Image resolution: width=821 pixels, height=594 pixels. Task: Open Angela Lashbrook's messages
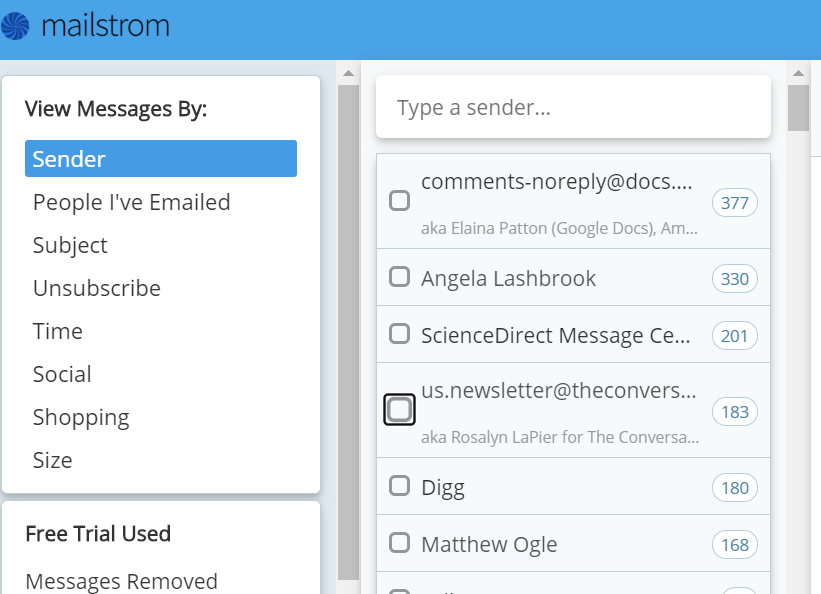click(x=508, y=279)
